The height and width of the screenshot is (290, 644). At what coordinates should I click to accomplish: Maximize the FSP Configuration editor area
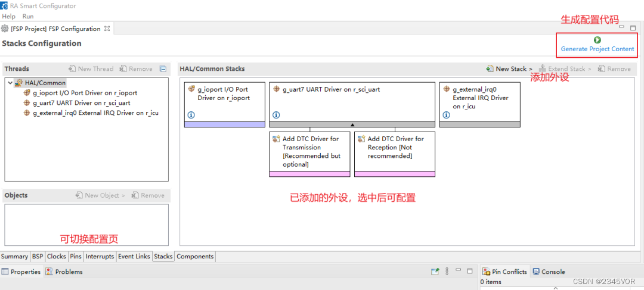pyautogui.click(x=633, y=27)
